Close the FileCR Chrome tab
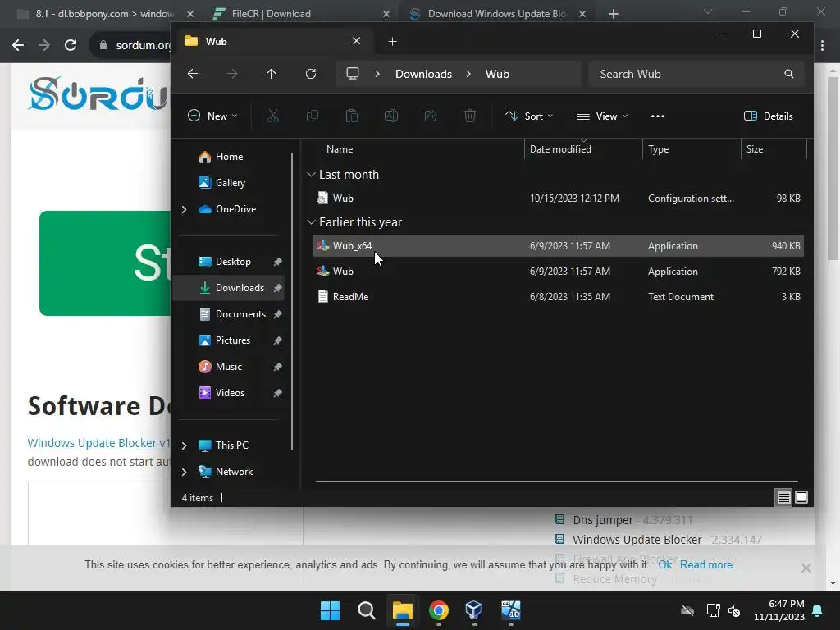This screenshot has width=840, height=630. pos(386,14)
